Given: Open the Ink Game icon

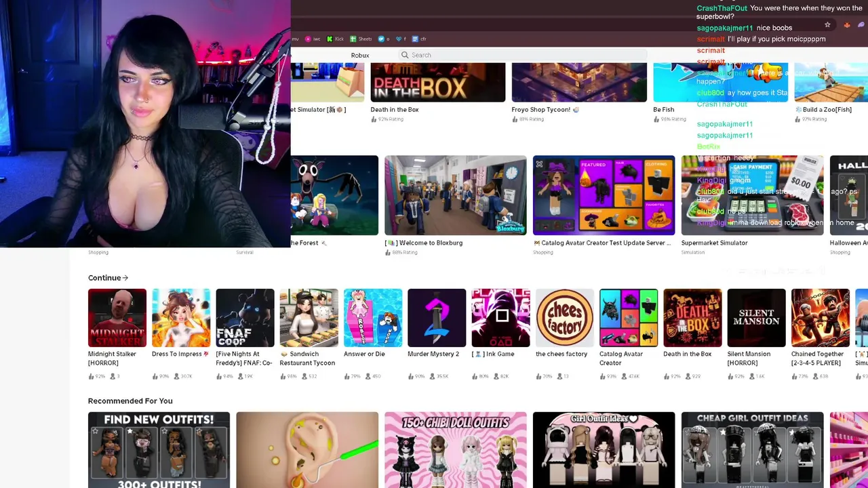Looking at the screenshot, I should (500, 318).
